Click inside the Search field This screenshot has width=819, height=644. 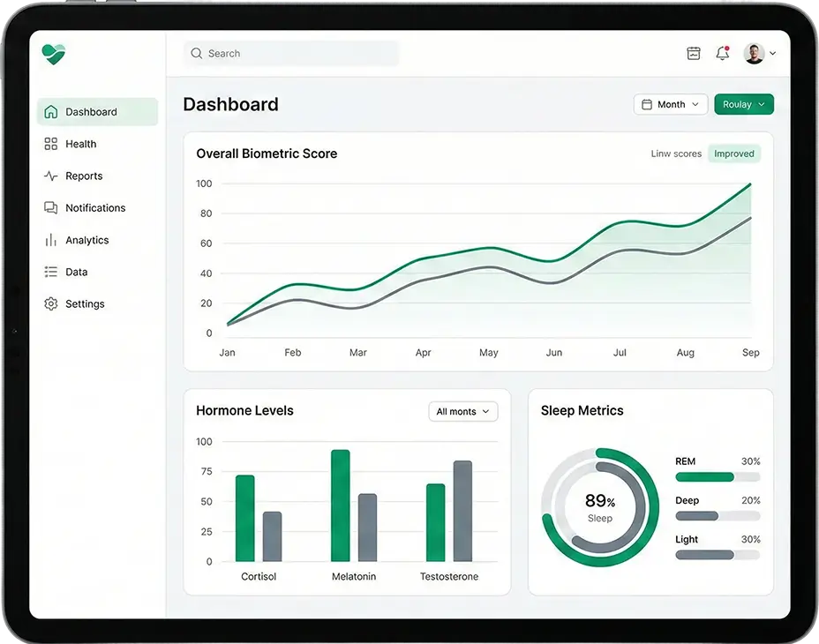[291, 54]
